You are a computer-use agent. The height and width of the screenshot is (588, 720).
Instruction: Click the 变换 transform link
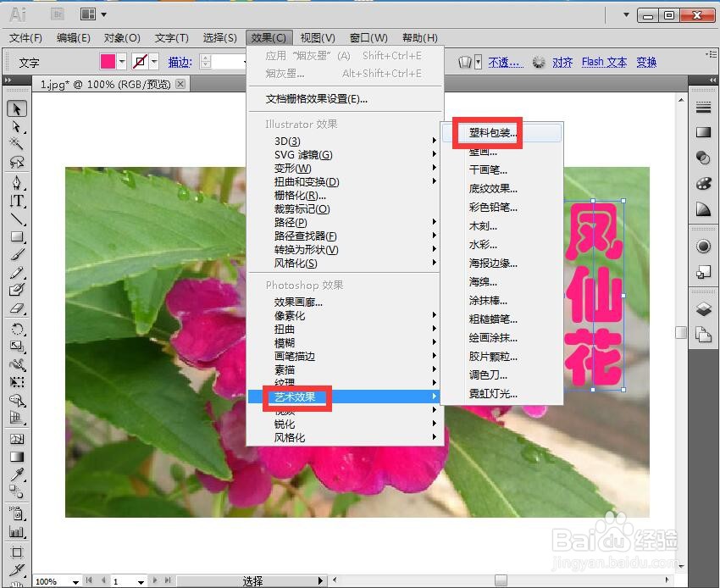[x=646, y=62]
